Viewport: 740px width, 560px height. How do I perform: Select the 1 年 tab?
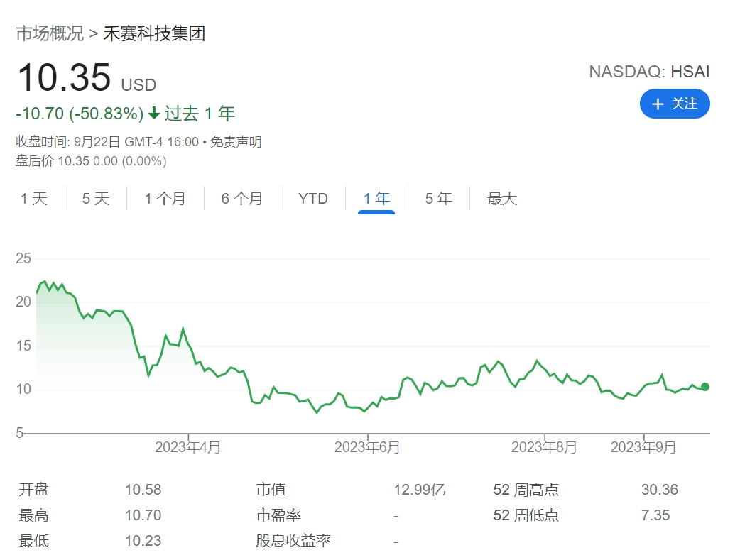click(x=376, y=199)
